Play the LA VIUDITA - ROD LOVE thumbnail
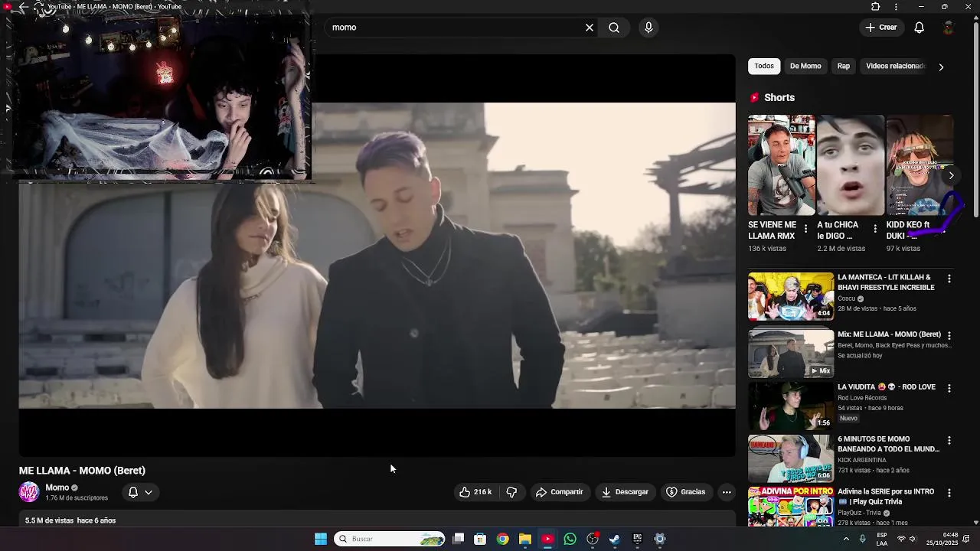 (791, 406)
